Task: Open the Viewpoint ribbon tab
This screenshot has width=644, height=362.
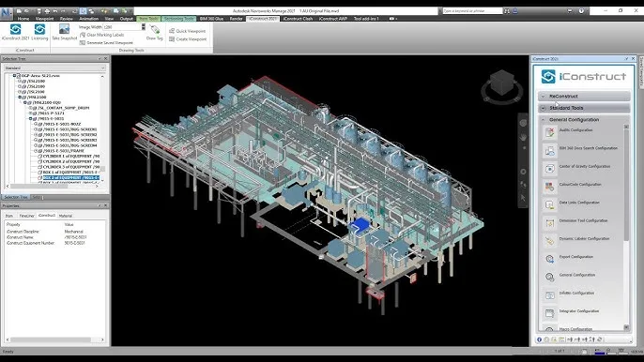Action: [x=44, y=19]
